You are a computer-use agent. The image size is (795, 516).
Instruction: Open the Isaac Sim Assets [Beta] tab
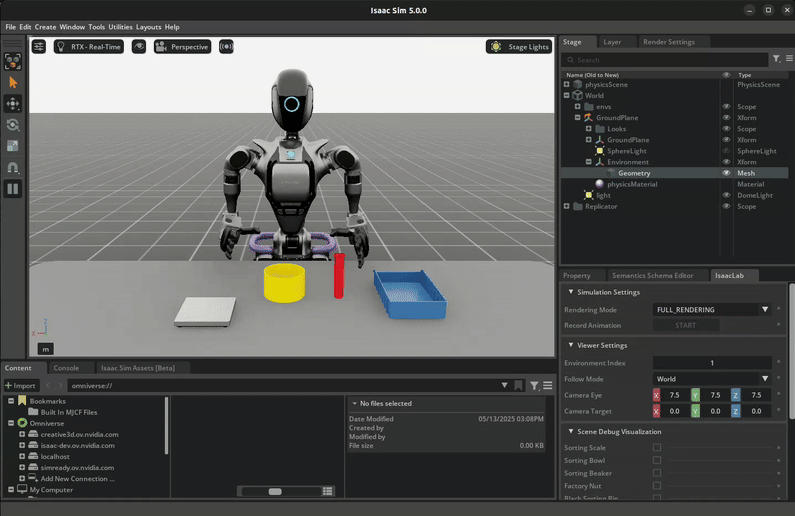pos(138,368)
